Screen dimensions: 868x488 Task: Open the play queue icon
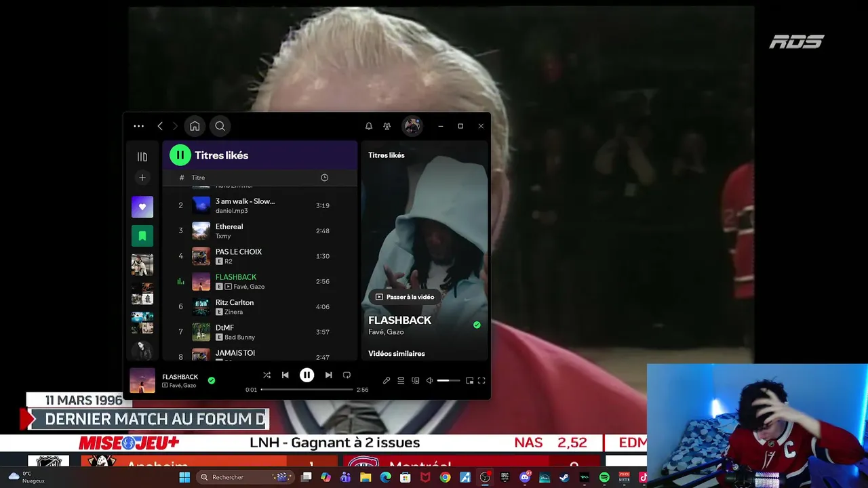pos(401,381)
